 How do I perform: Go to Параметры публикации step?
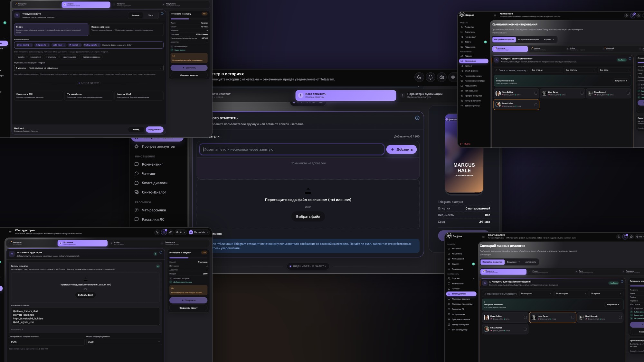click(x=424, y=95)
